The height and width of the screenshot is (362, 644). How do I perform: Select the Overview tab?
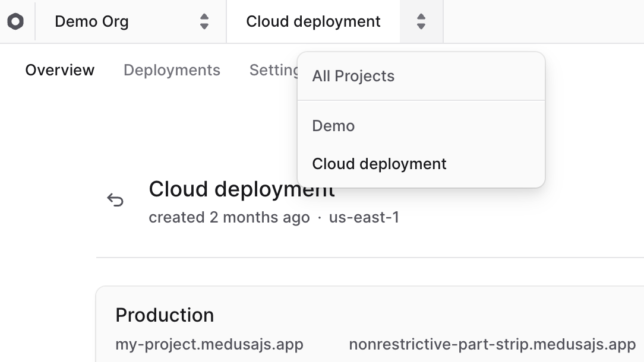(x=59, y=70)
